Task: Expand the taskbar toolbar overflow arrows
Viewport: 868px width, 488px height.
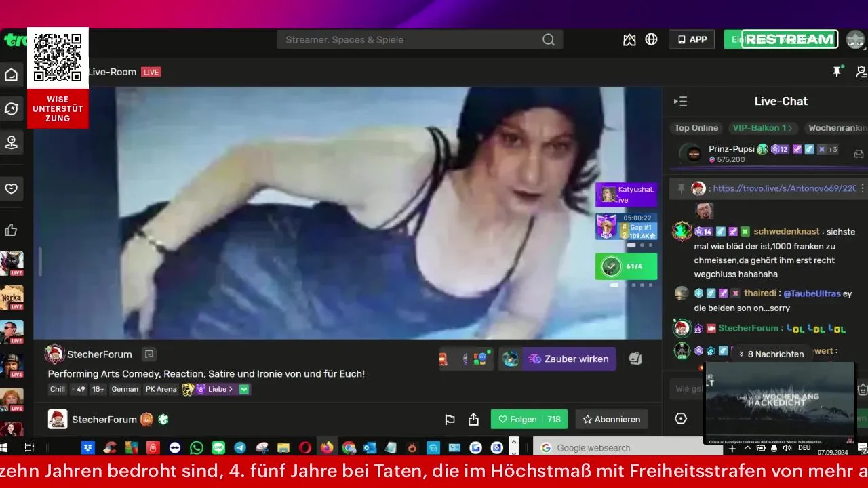Action: point(513,447)
